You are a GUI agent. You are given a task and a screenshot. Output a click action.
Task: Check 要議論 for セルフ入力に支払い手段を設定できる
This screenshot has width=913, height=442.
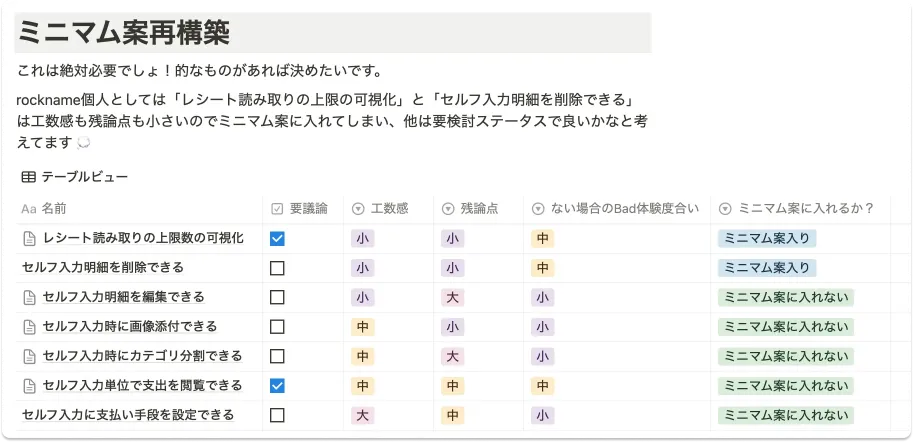point(277,415)
